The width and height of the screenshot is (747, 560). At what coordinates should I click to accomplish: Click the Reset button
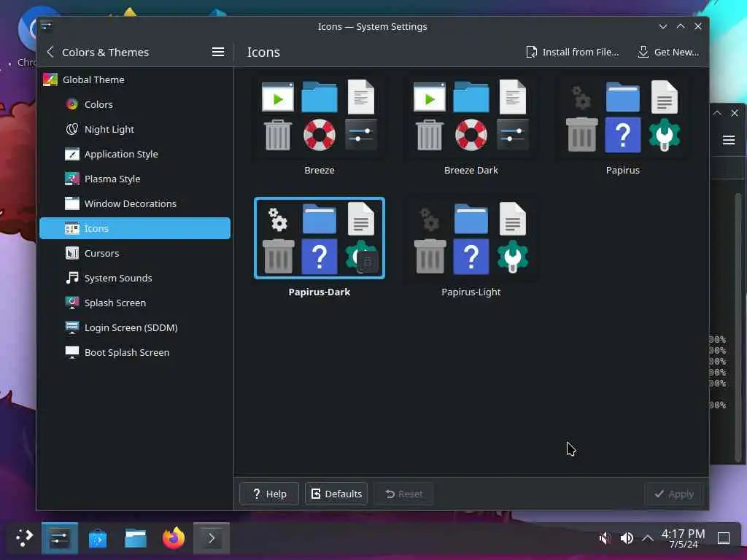click(x=404, y=494)
